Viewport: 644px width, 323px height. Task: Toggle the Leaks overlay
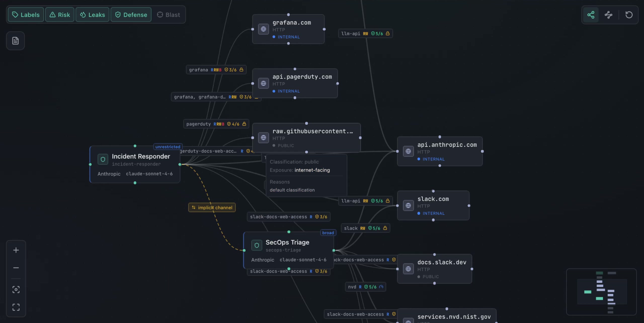point(92,15)
